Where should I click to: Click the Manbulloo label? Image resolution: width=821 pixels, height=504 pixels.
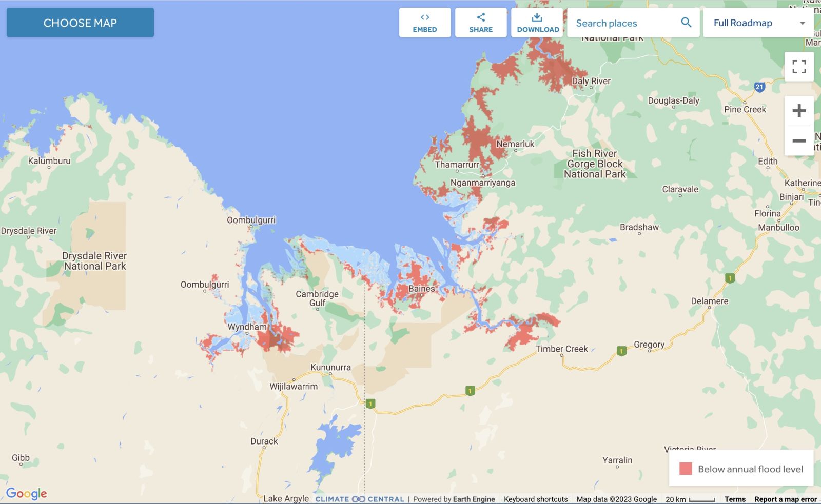[778, 227]
